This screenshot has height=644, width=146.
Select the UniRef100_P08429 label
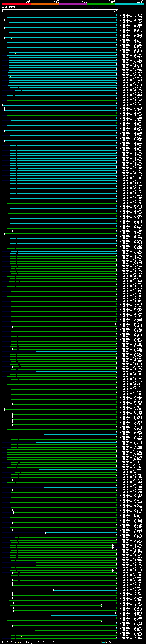131,110
